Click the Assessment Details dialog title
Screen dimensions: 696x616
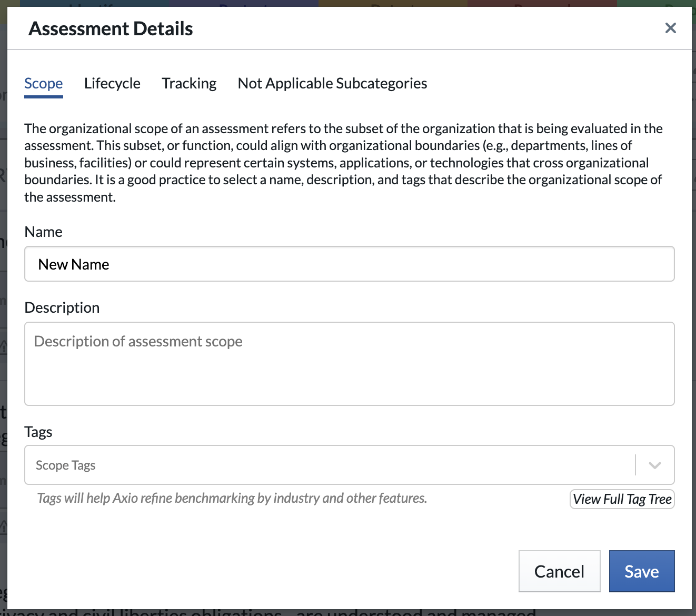[111, 28]
